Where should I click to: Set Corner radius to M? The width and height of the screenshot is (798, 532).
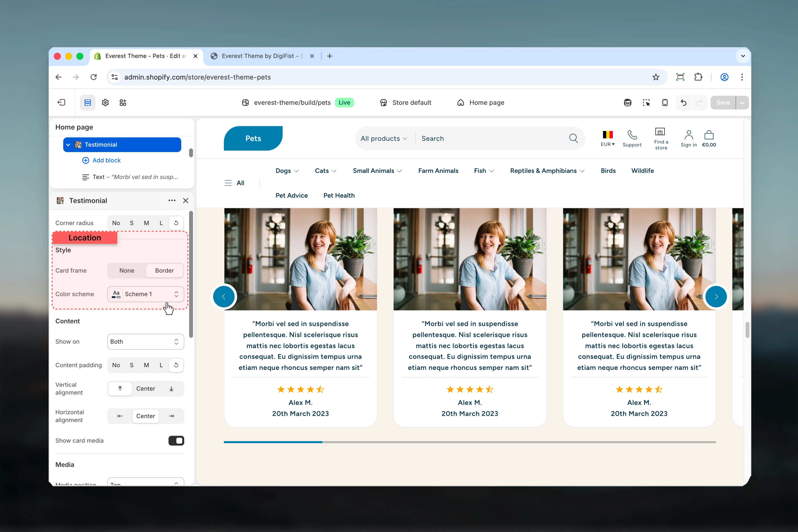tap(146, 223)
